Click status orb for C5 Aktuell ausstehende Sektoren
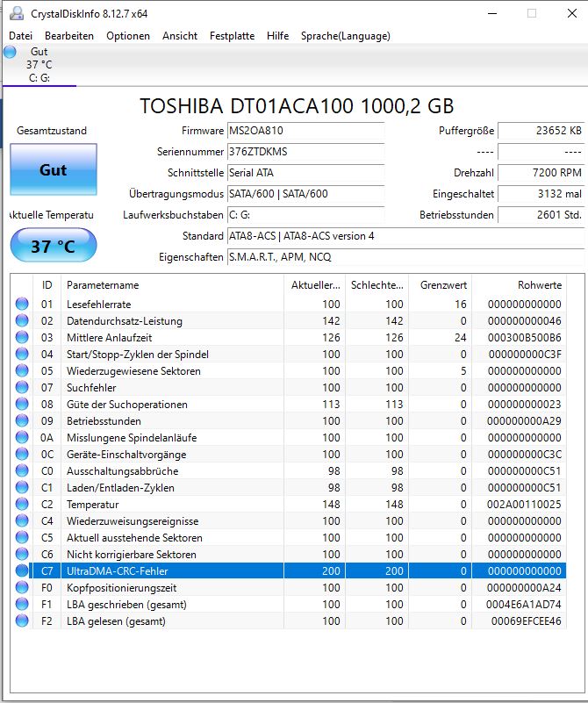Viewport: 588px width, 703px height. [x=22, y=537]
